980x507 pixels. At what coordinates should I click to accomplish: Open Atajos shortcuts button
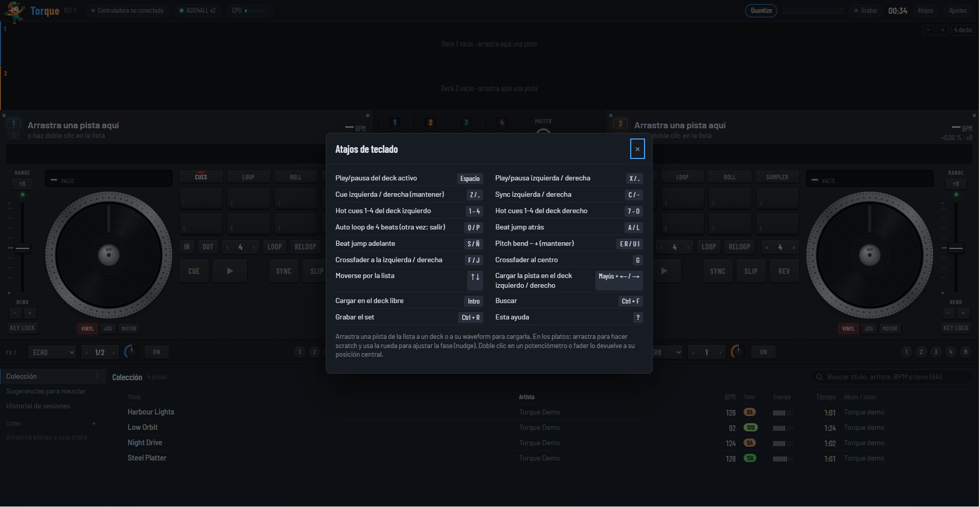tap(925, 11)
